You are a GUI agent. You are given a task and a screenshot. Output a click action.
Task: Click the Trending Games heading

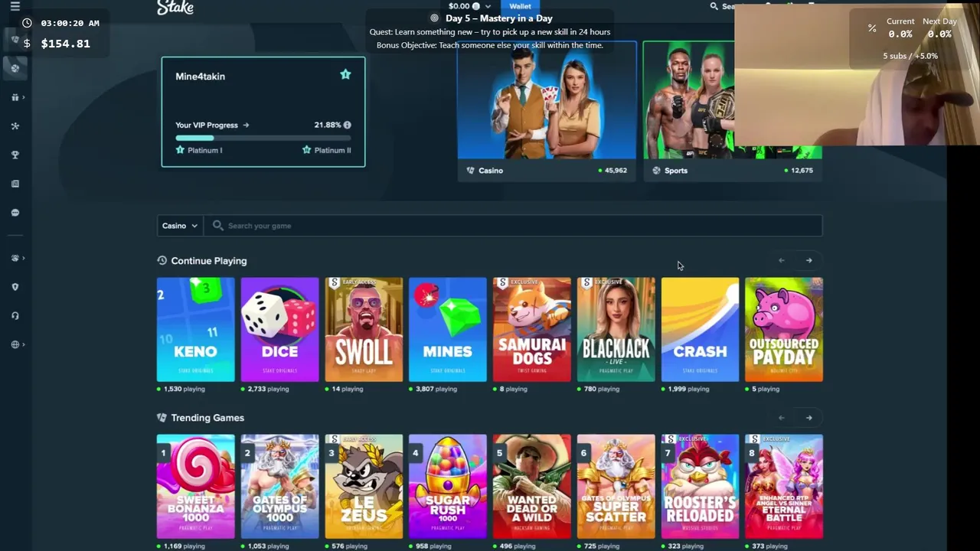click(207, 418)
